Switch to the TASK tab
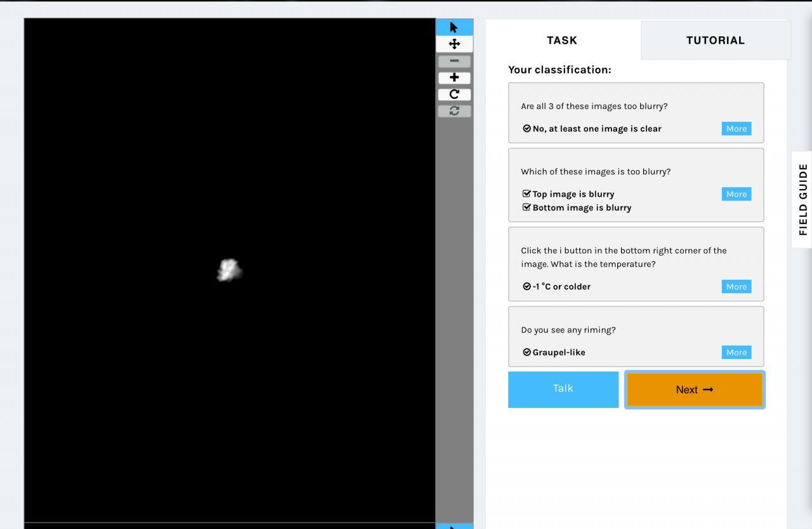 coord(562,40)
